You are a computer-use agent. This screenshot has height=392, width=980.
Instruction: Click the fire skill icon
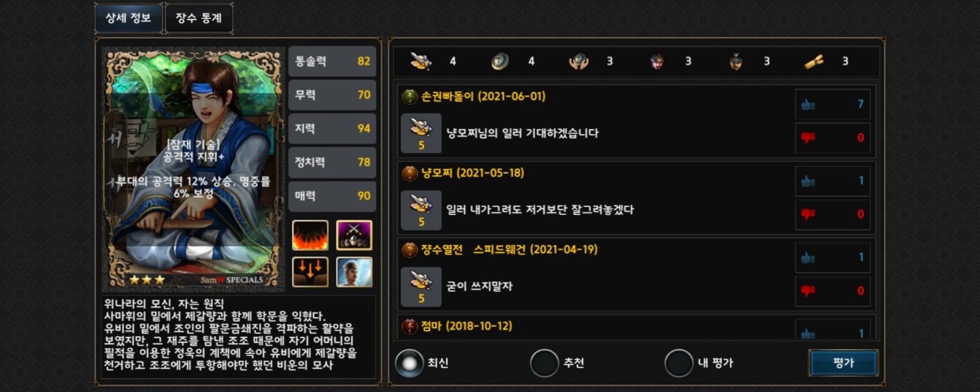[x=310, y=235]
